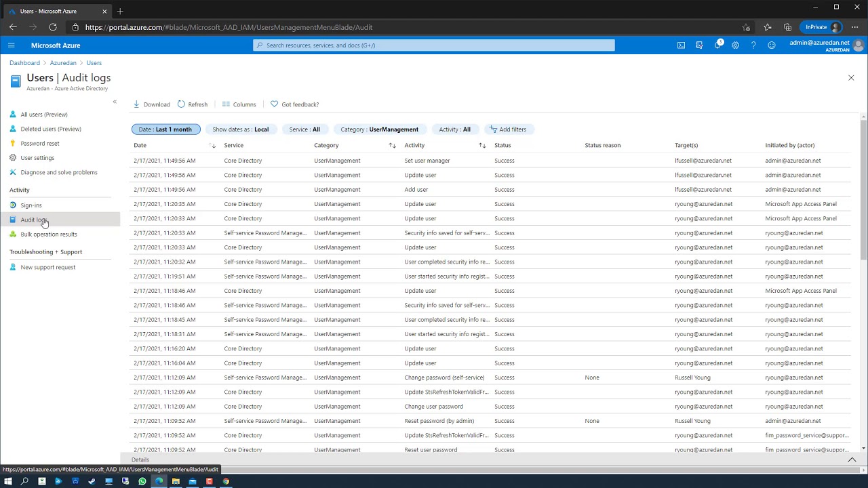Click Got feedback?
Viewport: 868px width, 488px height.
point(294,104)
